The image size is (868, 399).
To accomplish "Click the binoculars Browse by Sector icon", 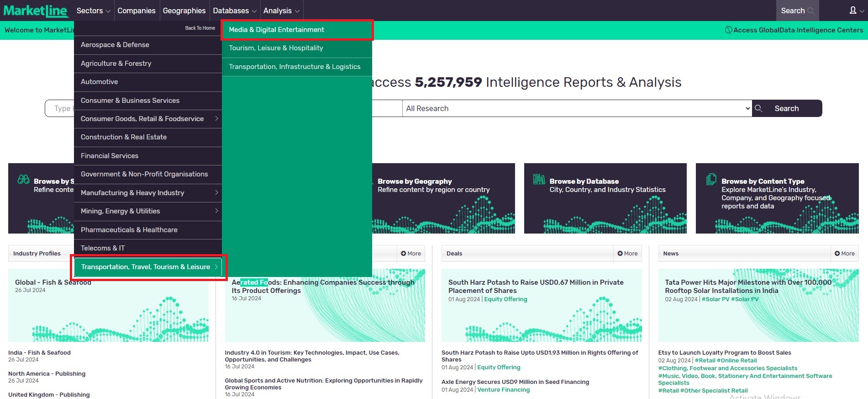I will tap(23, 179).
